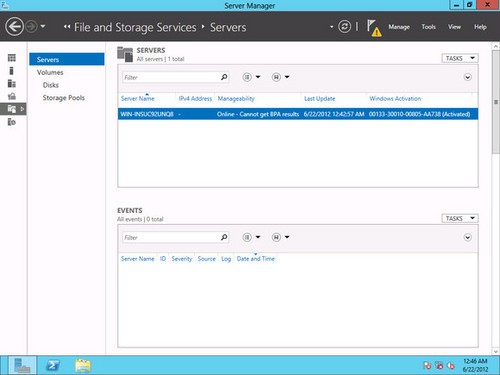
Task: Sort servers by Windows Activation column
Action: (x=395, y=99)
